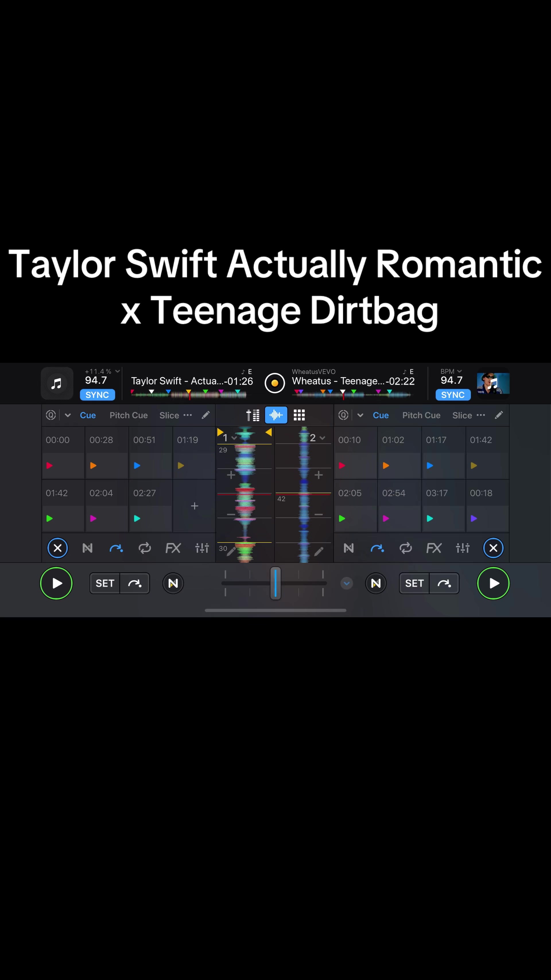Edit the deck 1 beat grid with the waveform pencil
The width and height of the screenshot is (551, 980).
pyautogui.click(x=231, y=551)
